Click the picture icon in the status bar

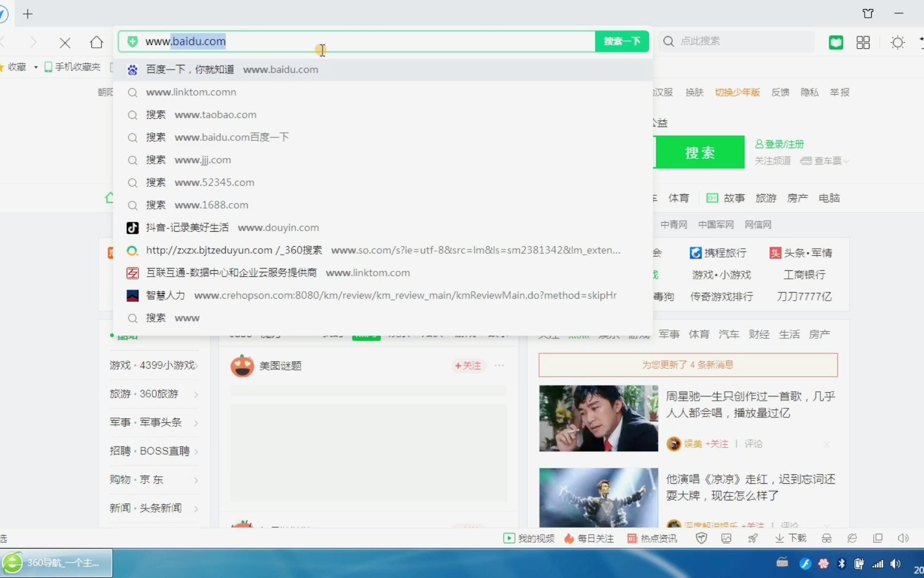tap(726, 538)
